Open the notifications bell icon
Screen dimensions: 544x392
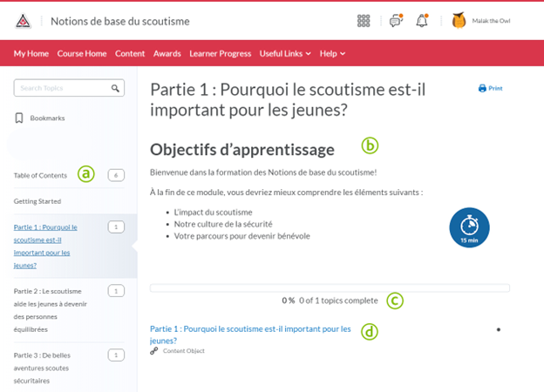tap(423, 21)
